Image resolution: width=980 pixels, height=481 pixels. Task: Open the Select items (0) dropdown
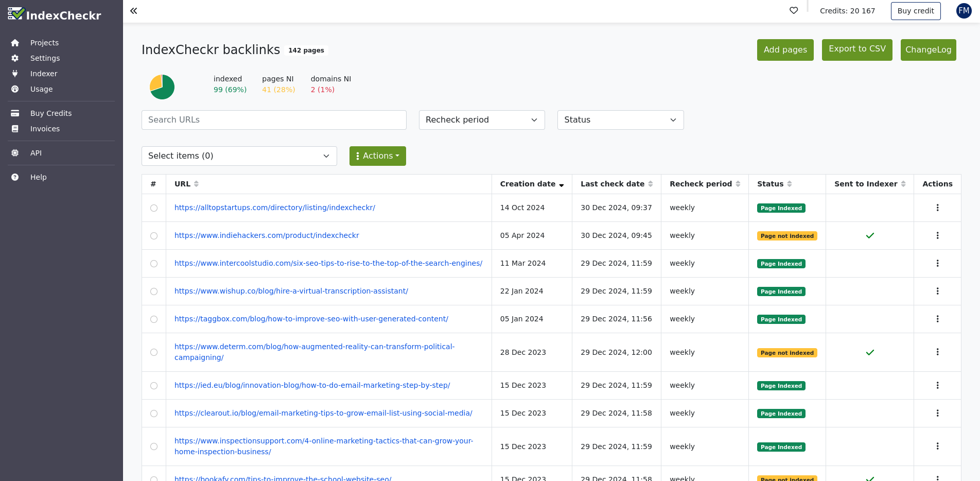239,156
